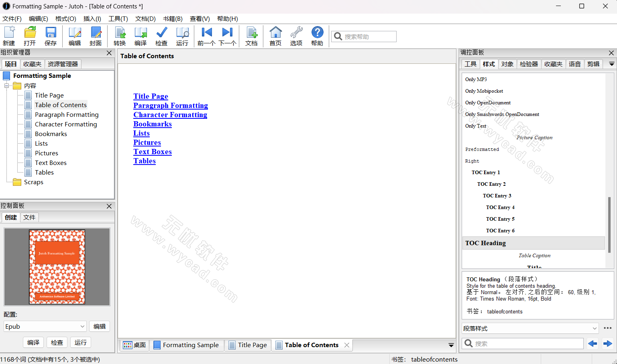Expand the document tabs list arrow
617x364 pixels.
(451, 345)
